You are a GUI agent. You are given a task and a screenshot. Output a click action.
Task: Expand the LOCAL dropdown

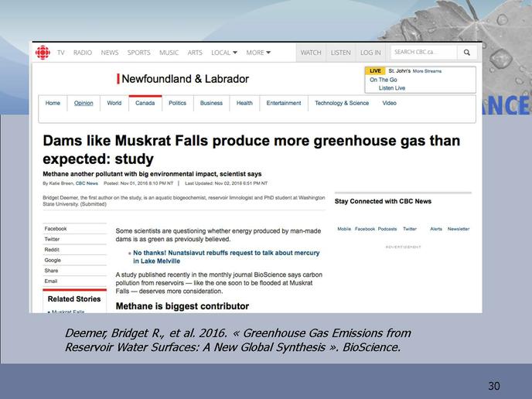224,53
